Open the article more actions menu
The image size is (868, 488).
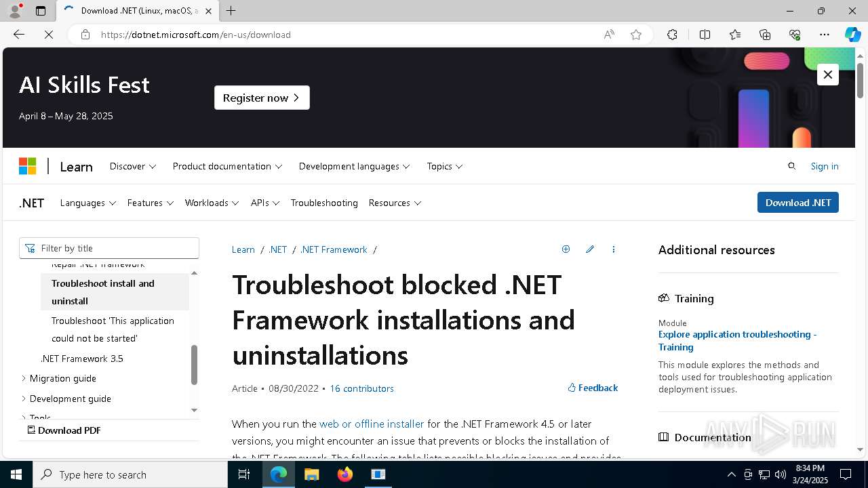click(614, 249)
